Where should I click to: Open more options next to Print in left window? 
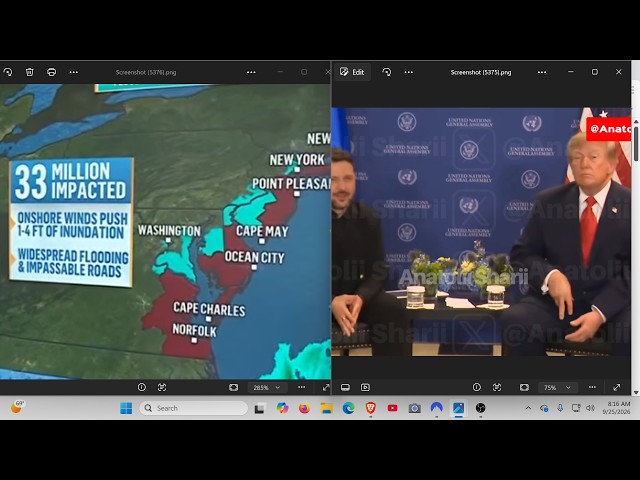73,72
